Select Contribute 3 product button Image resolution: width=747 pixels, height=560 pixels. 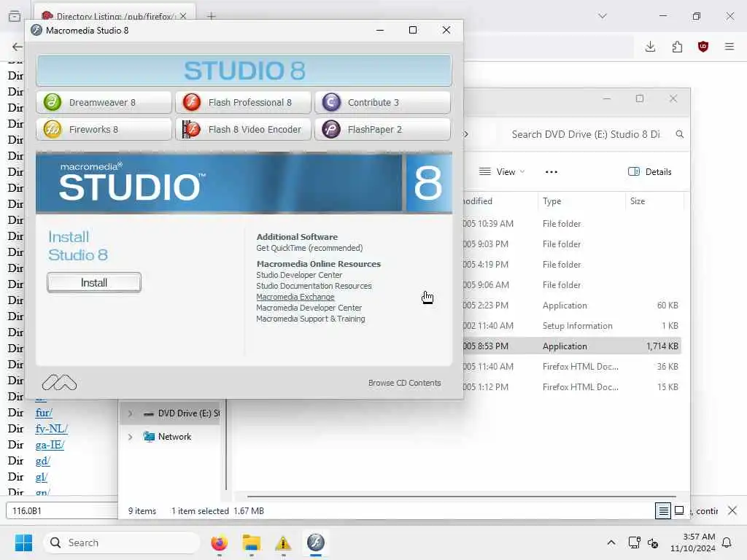pyautogui.click(x=382, y=102)
